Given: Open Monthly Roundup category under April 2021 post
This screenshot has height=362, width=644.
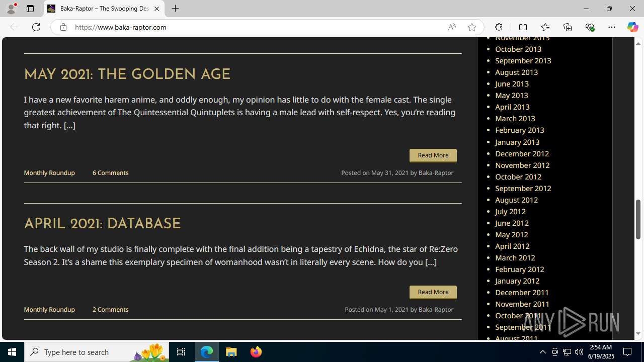Looking at the screenshot, I should (x=49, y=309).
